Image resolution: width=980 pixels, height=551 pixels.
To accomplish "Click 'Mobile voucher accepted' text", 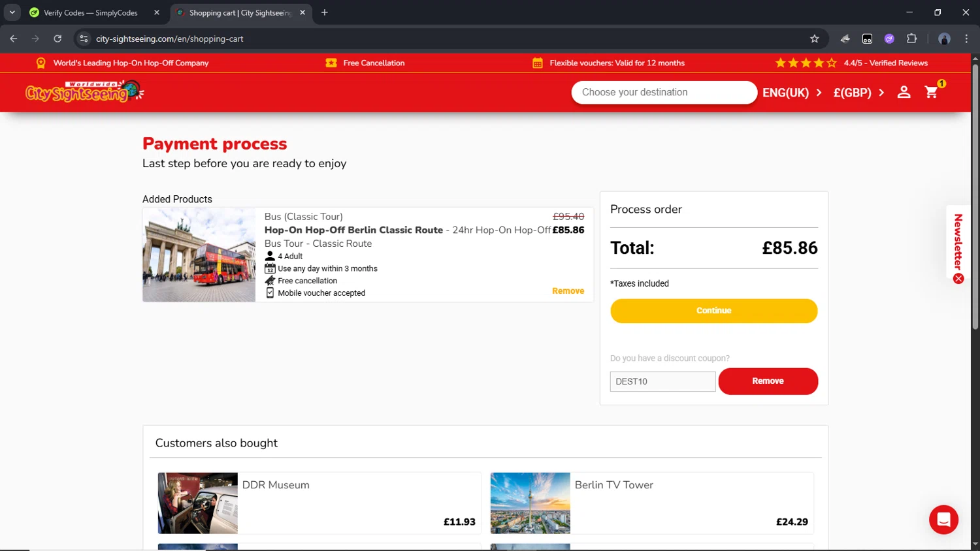I will tap(321, 293).
